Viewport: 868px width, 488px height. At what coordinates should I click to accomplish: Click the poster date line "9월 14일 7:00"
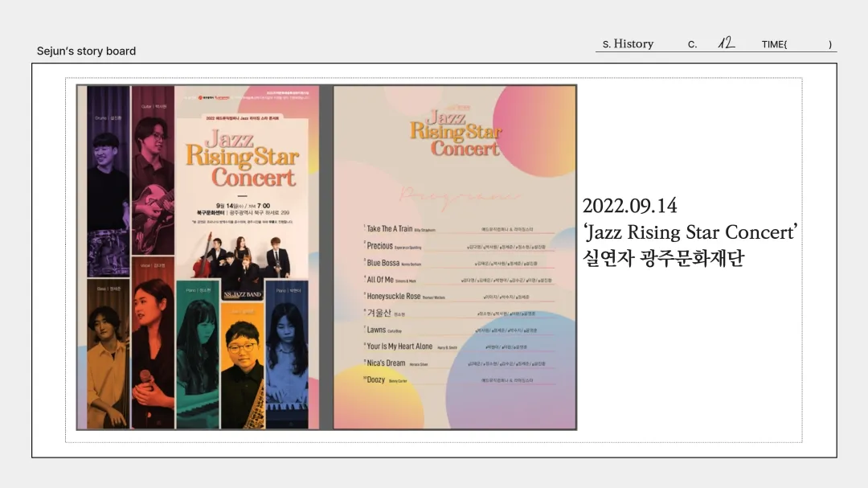click(243, 206)
